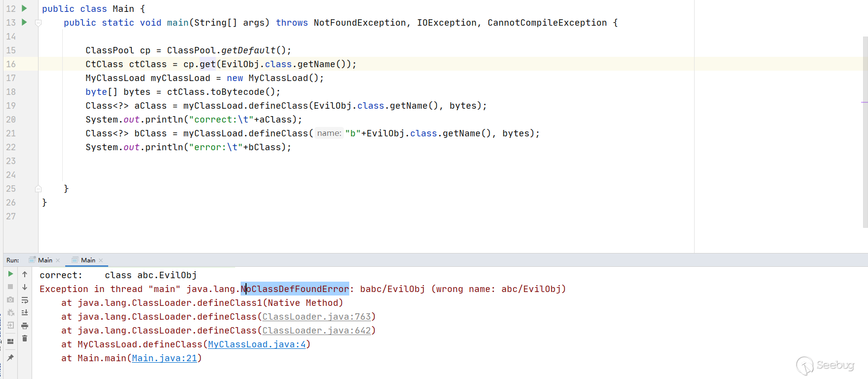Collapse the main method using its fold marker
Screen dimensions: 868x379
click(x=38, y=23)
